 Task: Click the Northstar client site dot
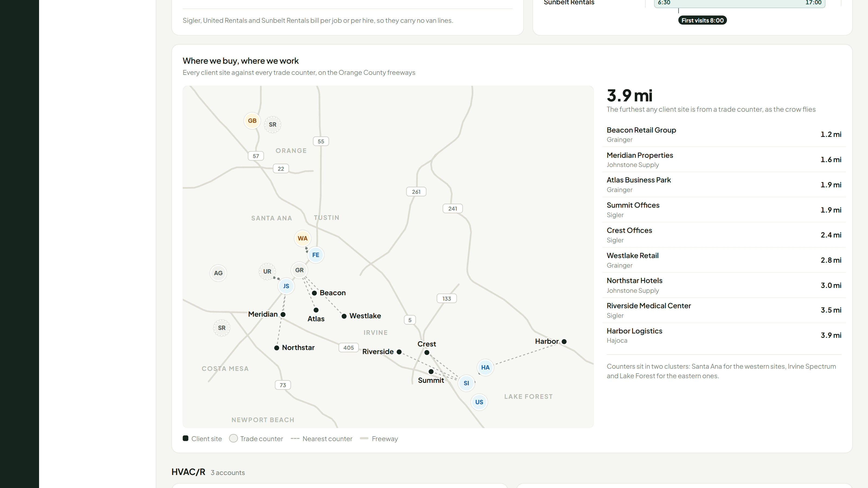point(277,348)
